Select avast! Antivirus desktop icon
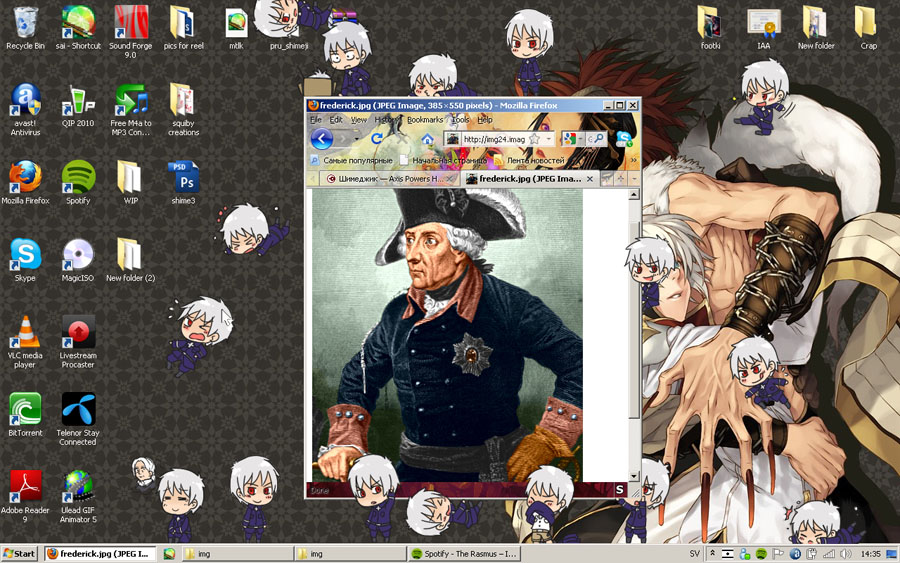The image size is (900, 563). click(x=25, y=109)
